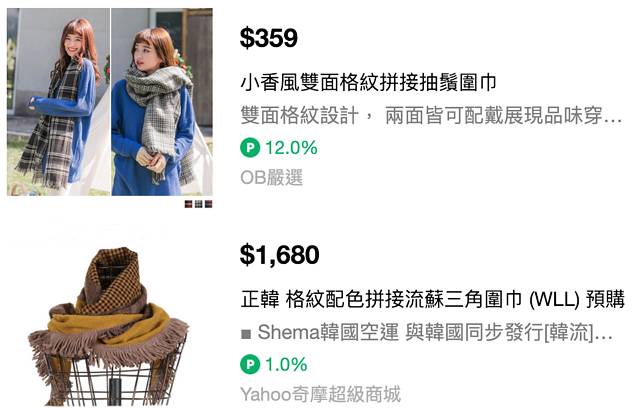Image resolution: width=644 pixels, height=408 pixels.
Task: Open the plaid scarf model photo
Action: (x=110, y=102)
